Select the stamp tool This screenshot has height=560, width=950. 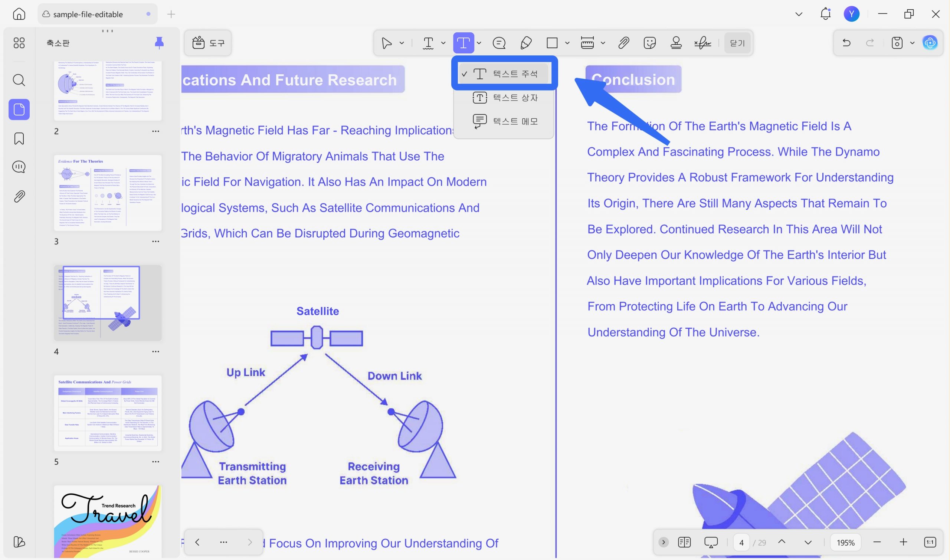click(676, 43)
